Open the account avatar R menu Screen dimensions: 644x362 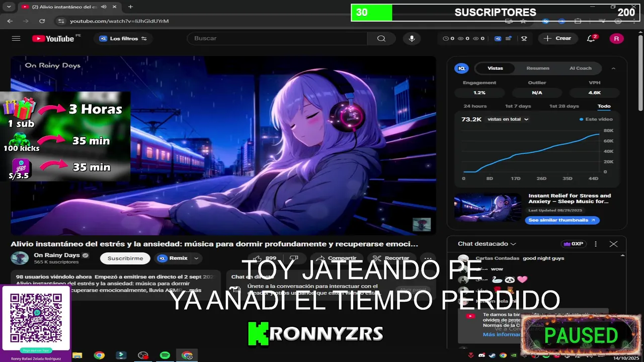tap(616, 39)
